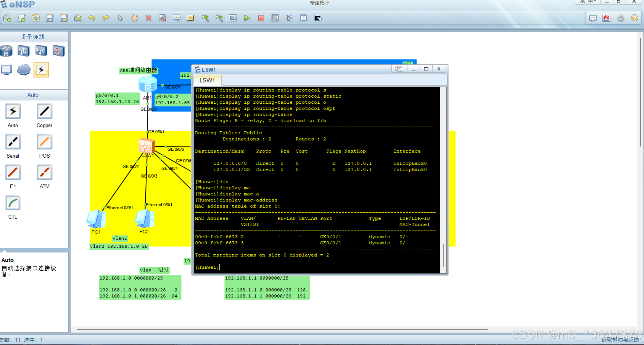This screenshot has width=644, height=345.
Task: Choose the Serial cable type
Action: click(x=13, y=142)
